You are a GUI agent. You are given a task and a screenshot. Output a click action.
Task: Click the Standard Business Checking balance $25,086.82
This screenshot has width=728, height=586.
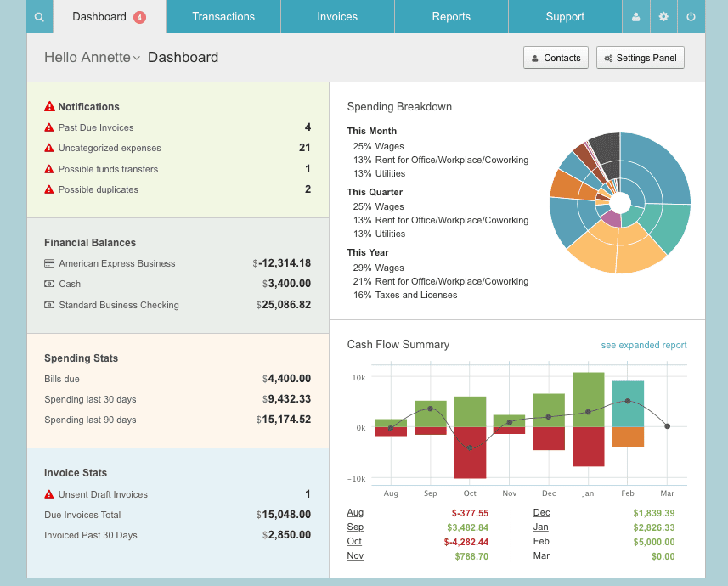pos(283,305)
